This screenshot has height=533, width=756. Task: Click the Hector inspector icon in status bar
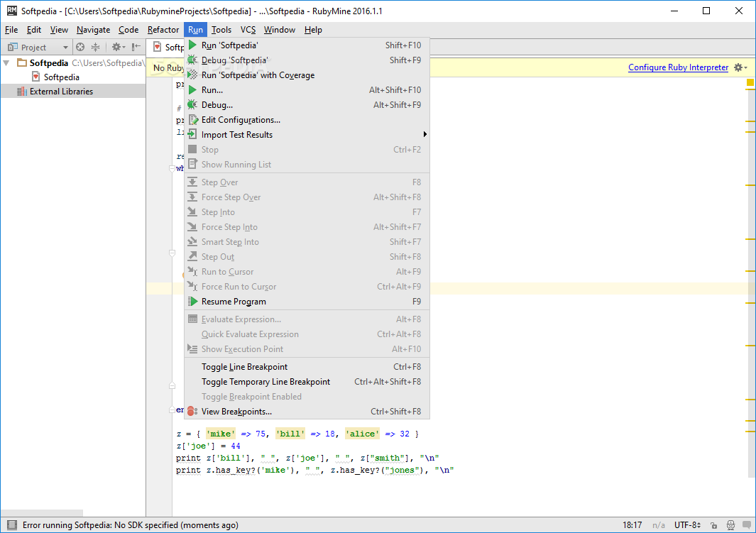click(x=730, y=525)
